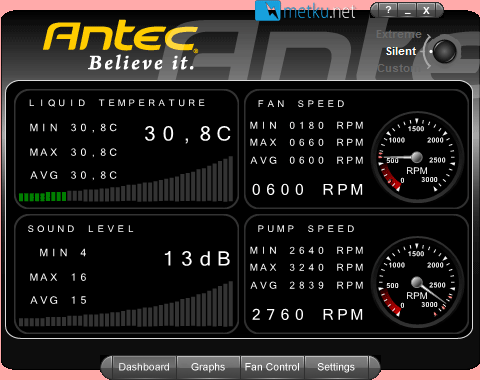480x380 pixels.
Task: Click liquid temperature MIN 30,8C value
Action: (73, 128)
